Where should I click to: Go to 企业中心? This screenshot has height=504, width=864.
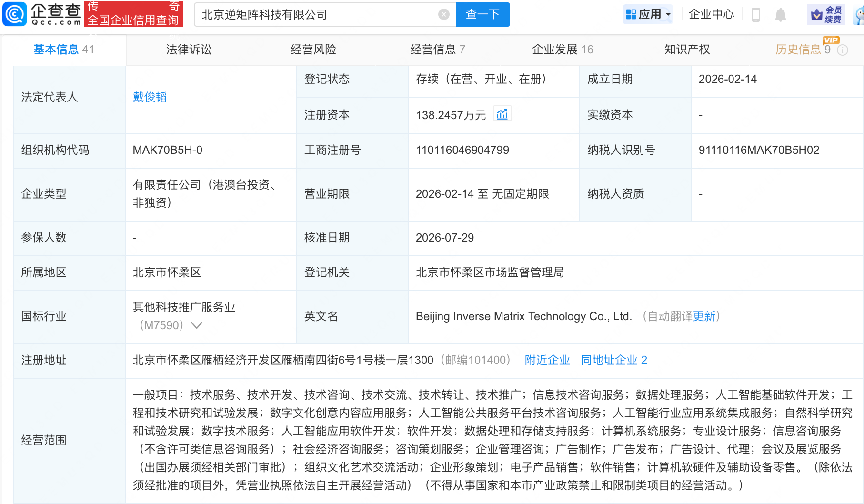711,14
